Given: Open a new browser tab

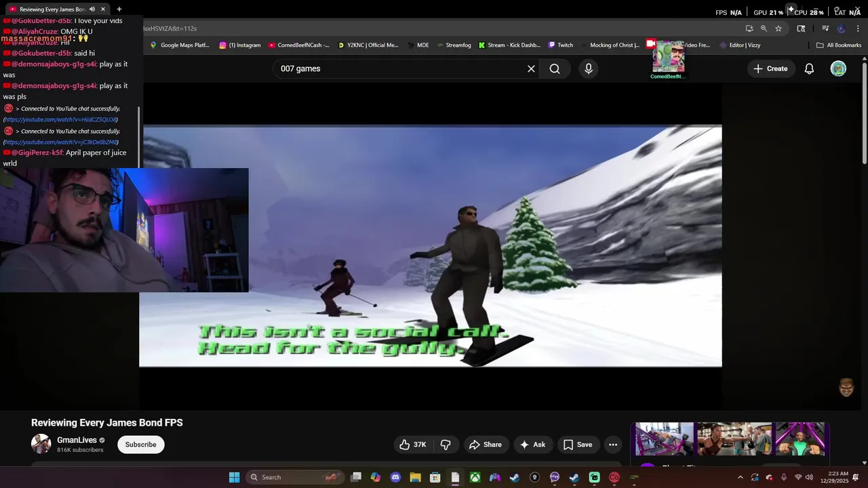Looking at the screenshot, I should tap(119, 9).
